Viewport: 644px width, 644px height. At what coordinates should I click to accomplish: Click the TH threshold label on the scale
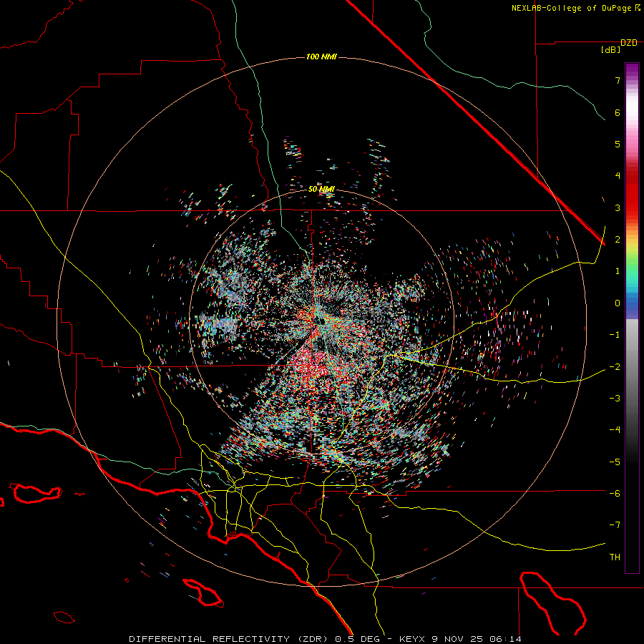(x=615, y=557)
